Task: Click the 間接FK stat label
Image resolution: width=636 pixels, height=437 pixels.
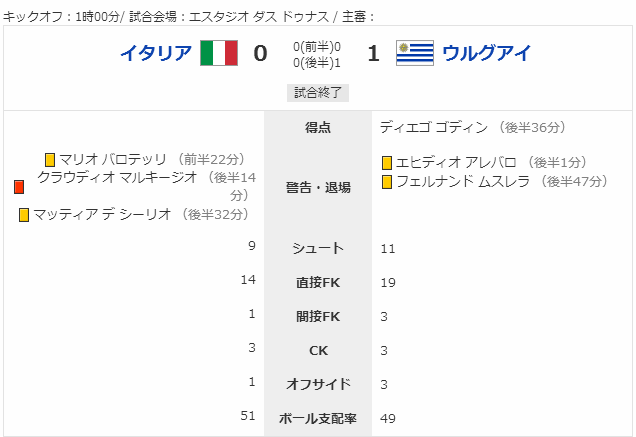Action: pyautogui.click(x=318, y=316)
